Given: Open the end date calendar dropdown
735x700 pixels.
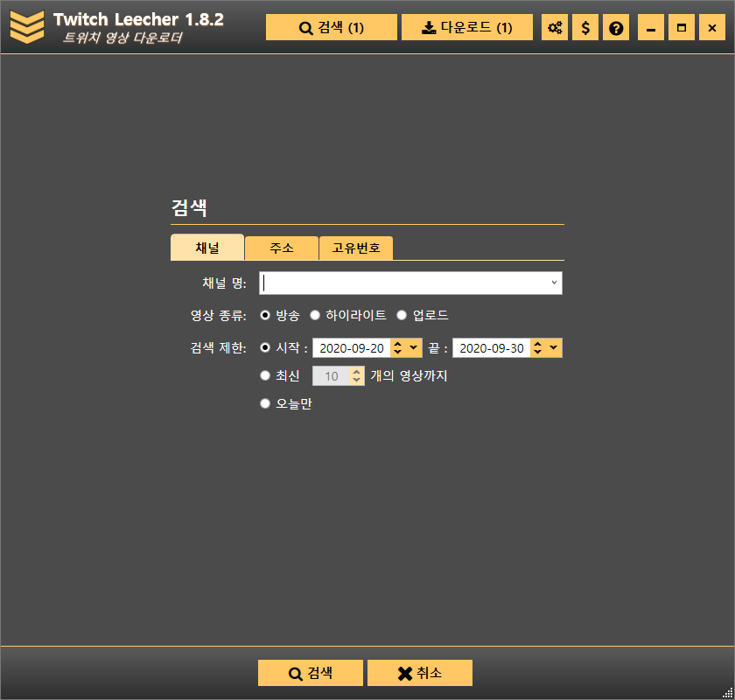Looking at the screenshot, I should tap(554, 348).
